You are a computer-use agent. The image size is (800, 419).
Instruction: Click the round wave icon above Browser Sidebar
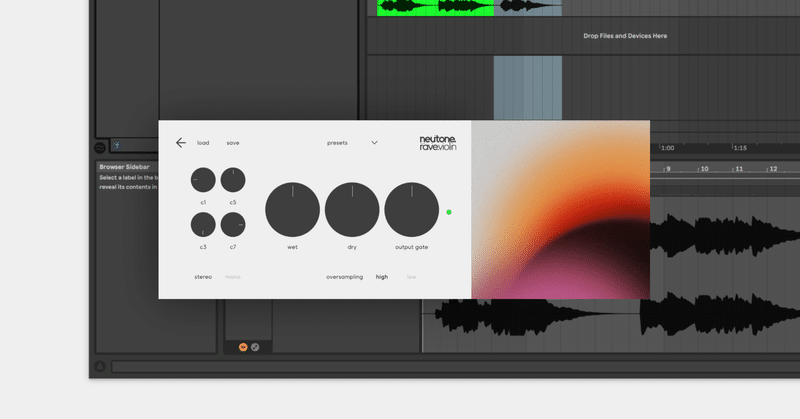[x=100, y=147]
